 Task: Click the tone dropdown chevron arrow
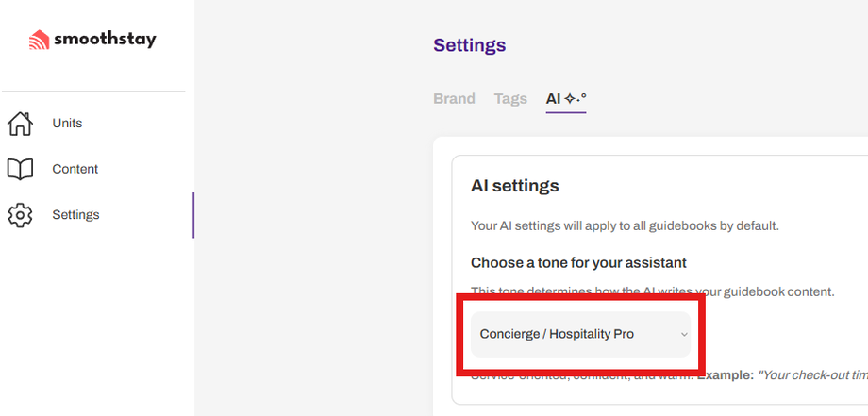(x=684, y=335)
